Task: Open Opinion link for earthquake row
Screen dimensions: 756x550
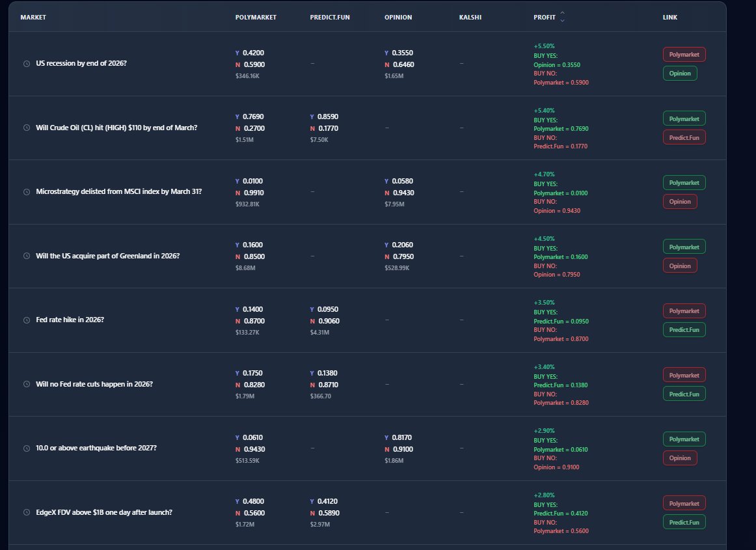Action: 680,458
